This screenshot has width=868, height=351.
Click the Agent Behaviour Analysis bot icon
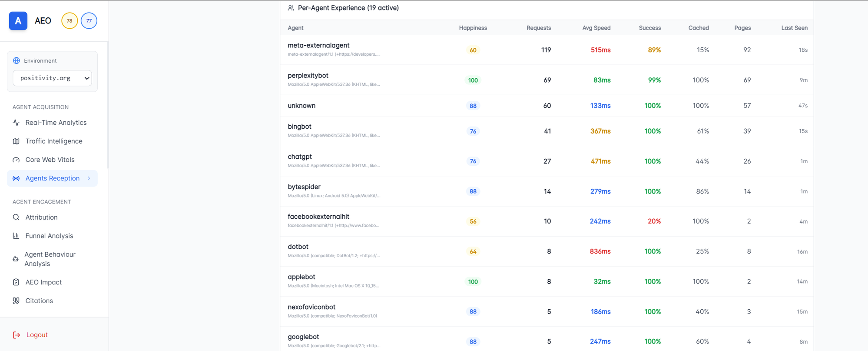(16, 259)
